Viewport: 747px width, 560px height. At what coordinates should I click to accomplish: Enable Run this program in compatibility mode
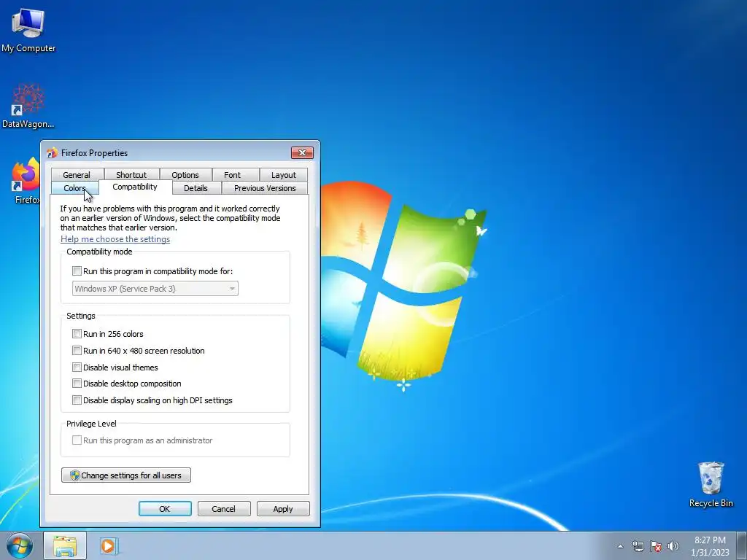(77, 271)
